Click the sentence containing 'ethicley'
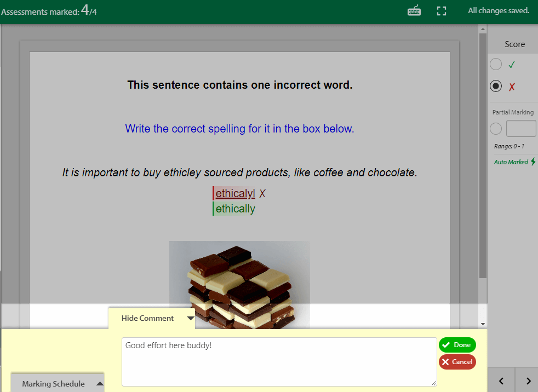The height and width of the screenshot is (392, 538). tap(239, 172)
